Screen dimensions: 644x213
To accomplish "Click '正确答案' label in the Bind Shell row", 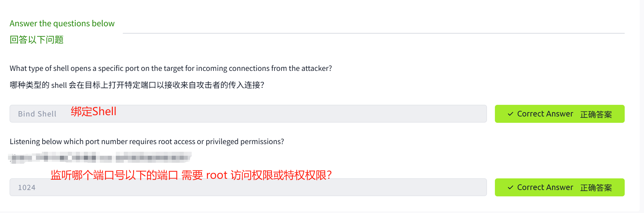I will 596,114.
